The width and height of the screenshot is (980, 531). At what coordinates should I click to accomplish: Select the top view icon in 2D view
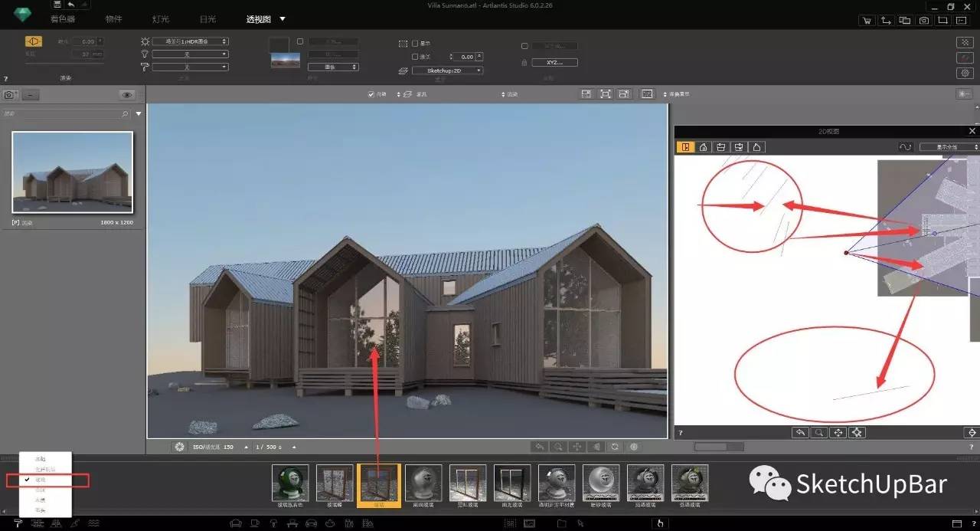pos(685,147)
